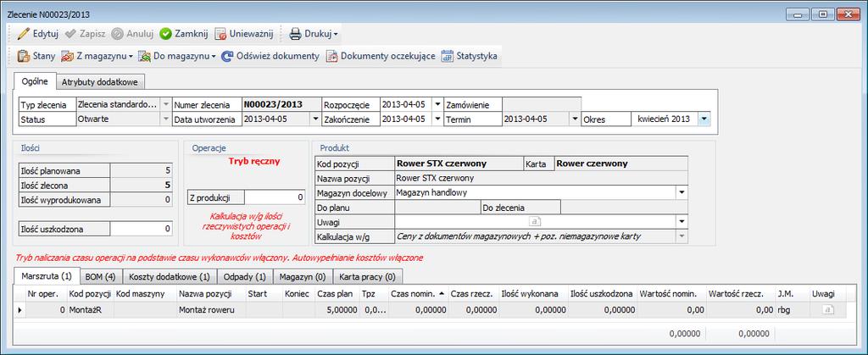Screen dimensions: 868x355
Task: Click the Wartość rzecz. column header
Action: click(741, 294)
